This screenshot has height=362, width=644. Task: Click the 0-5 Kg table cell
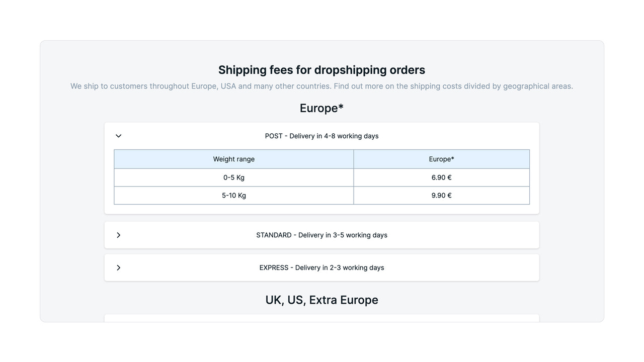coord(233,177)
